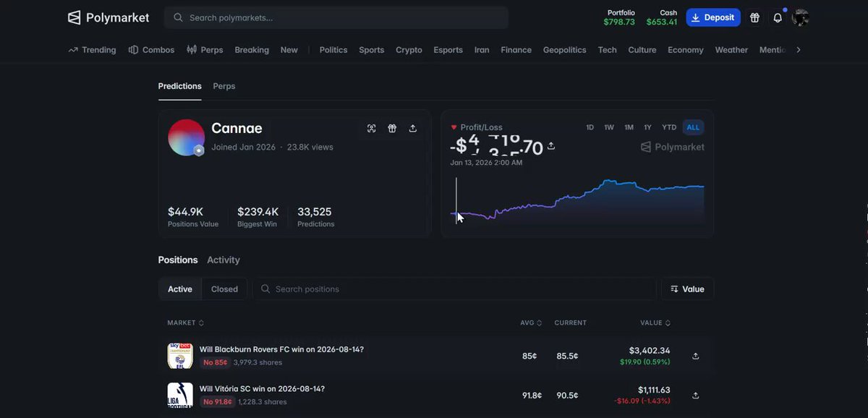Select the ALL chart range
This screenshot has width=868, height=418.
(x=693, y=127)
